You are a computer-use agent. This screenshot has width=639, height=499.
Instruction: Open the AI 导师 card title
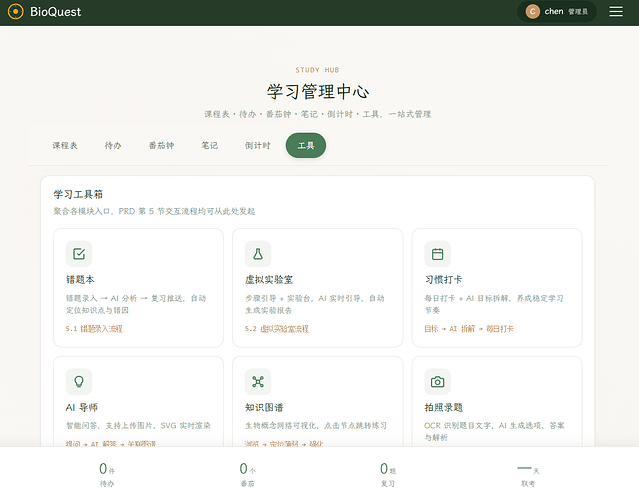(82, 407)
